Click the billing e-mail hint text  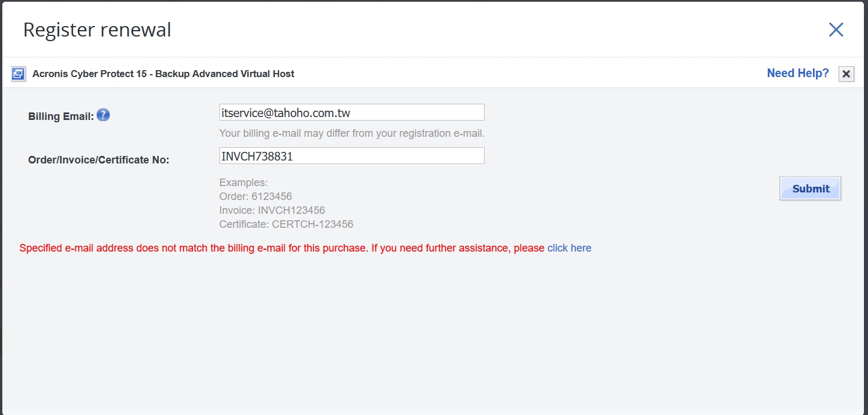coord(351,133)
